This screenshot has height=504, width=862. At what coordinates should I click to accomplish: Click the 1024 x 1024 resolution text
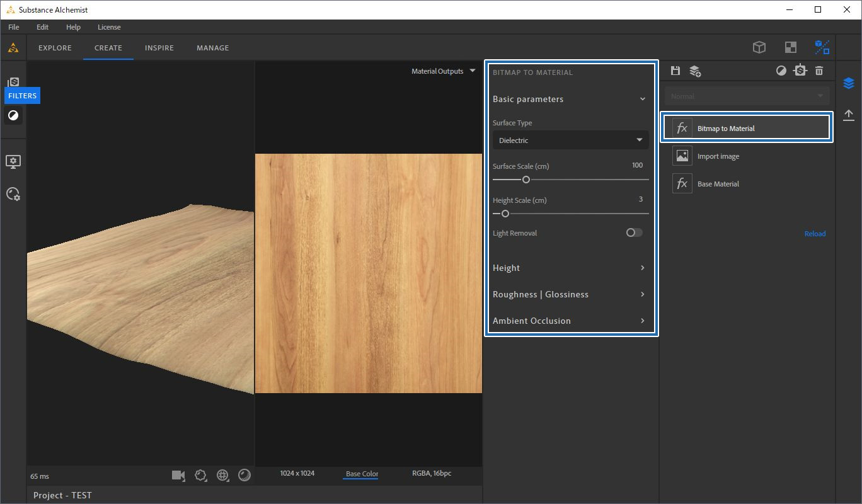(297, 473)
